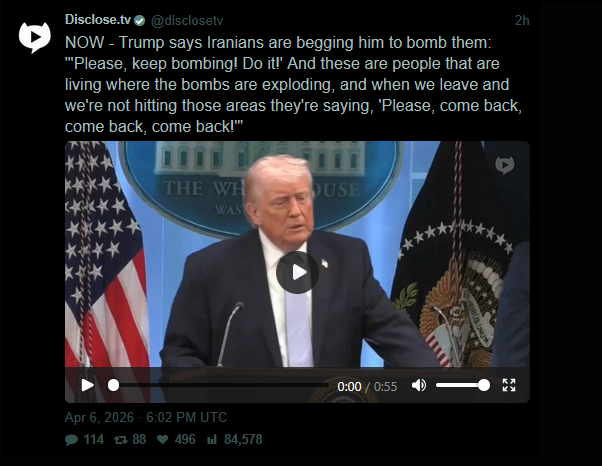Image resolution: width=602 pixels, height=466 pixels.
Task: Click the Disclose.tv account name
Action: point(98,20)
